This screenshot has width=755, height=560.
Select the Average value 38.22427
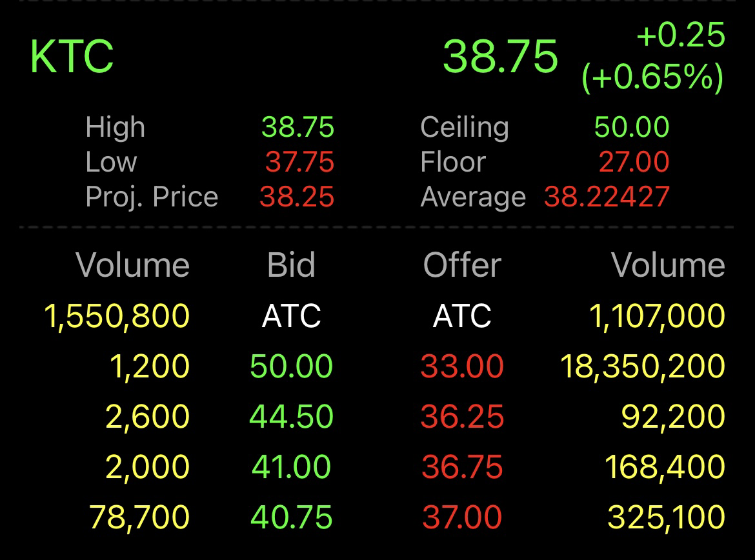pos(607,197)
